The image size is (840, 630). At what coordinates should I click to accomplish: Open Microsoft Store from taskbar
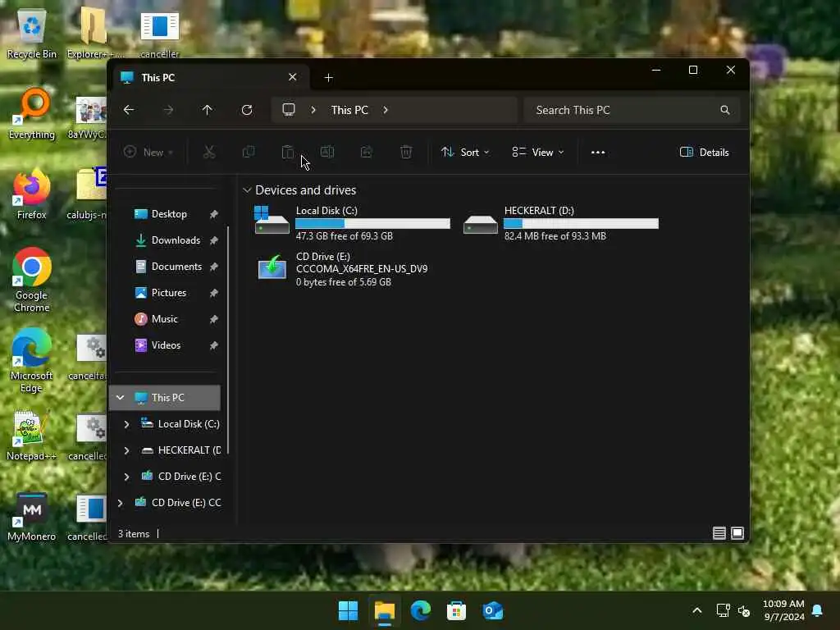(x=456, y=610)
